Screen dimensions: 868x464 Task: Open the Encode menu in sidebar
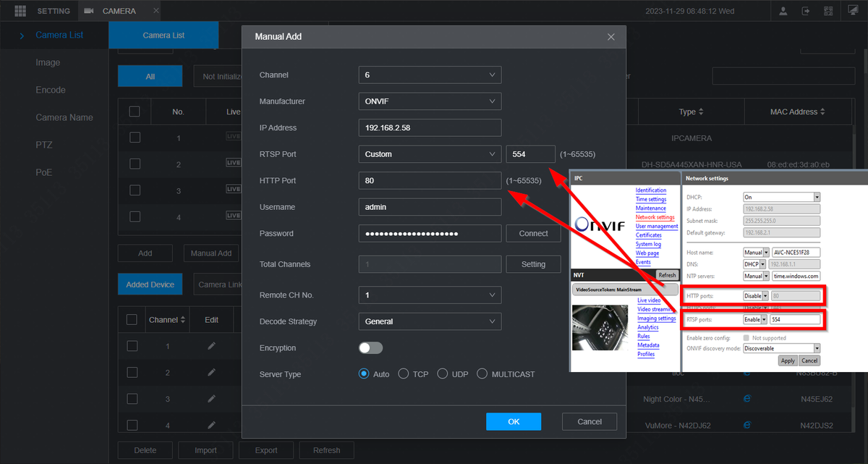tap(51, 90)
